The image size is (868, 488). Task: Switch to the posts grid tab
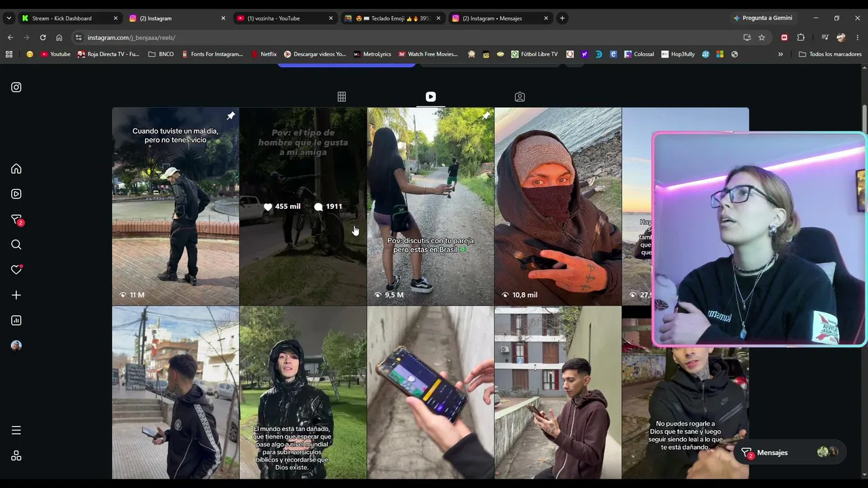342,97
